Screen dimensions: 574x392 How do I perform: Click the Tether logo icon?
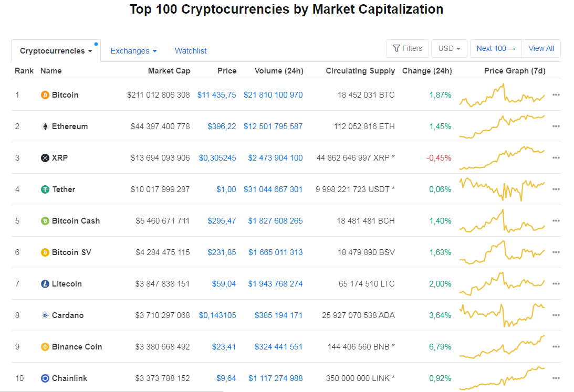[45, 189]
